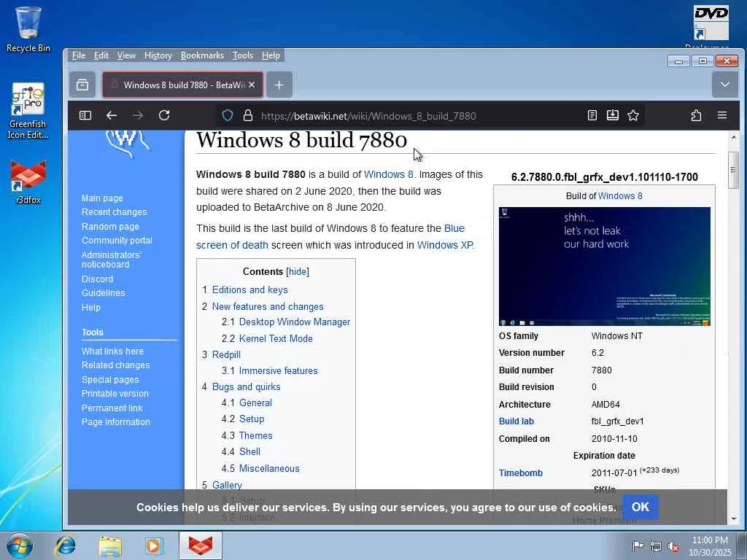Open the Timebomb infobox link

520,472
